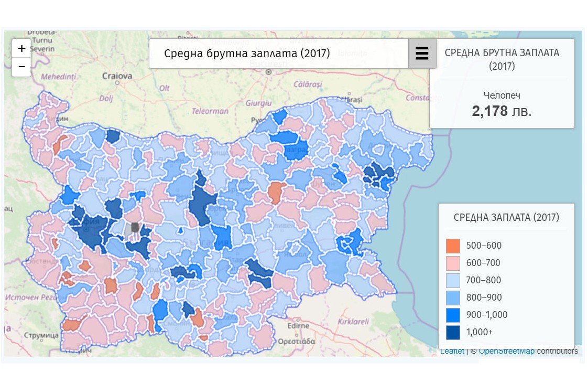Screen dimensions: 588x383
Task: Click the Craiova city label on map
Action: coord(117,76)
